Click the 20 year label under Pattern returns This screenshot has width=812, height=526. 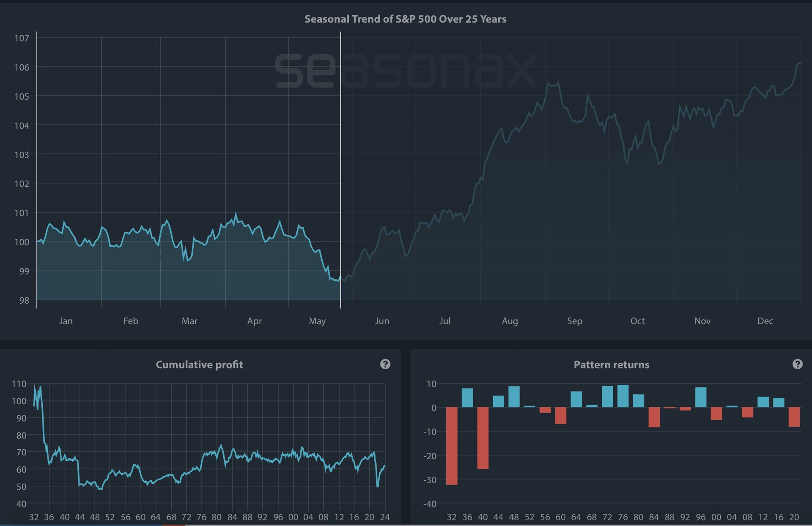click(x=794, y=517)
